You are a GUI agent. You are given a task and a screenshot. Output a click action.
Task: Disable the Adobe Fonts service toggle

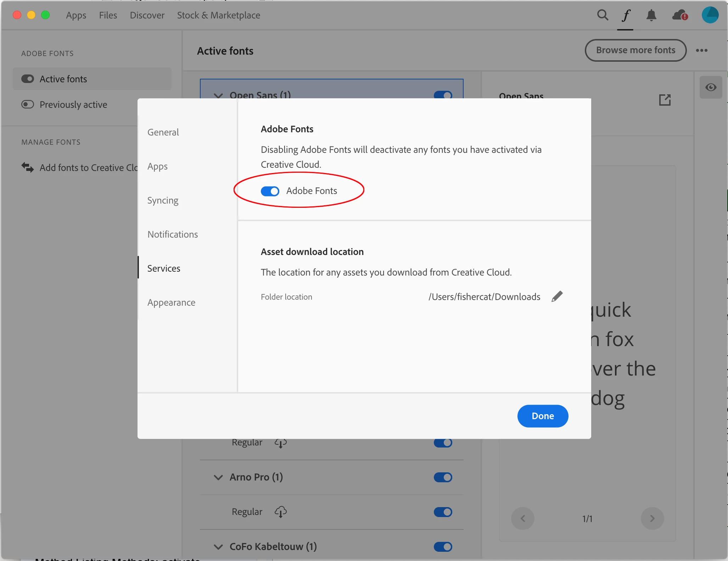270,191
